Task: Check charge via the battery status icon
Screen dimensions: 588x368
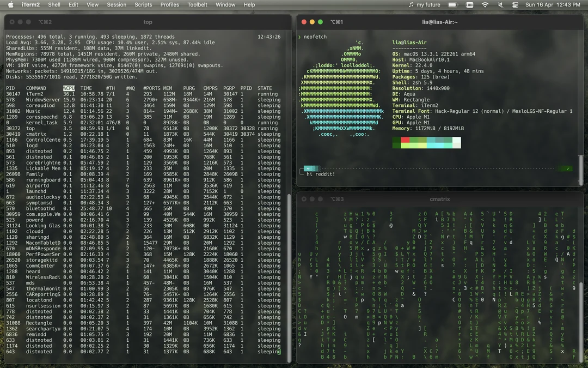Action: tap(452, 4)
